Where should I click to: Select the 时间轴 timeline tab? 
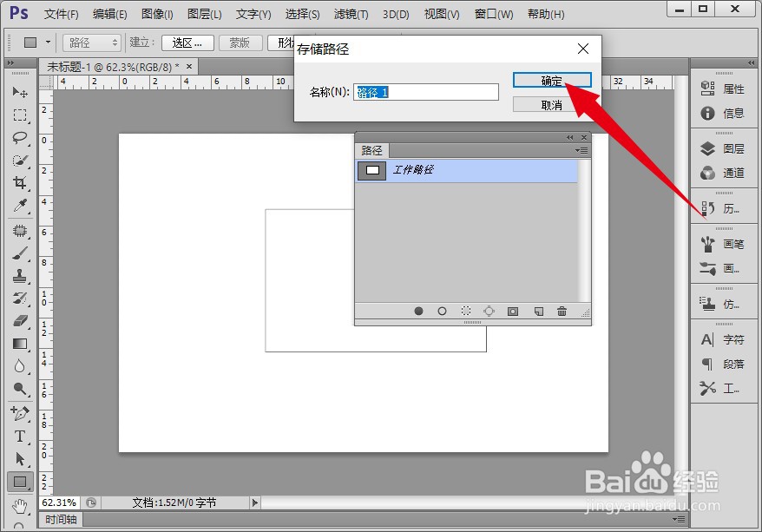(x=62, y=519)
